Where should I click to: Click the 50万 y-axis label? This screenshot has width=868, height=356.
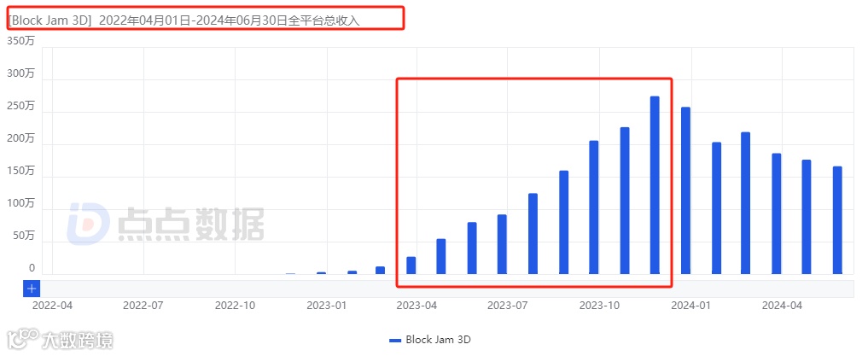click(23, 236)
